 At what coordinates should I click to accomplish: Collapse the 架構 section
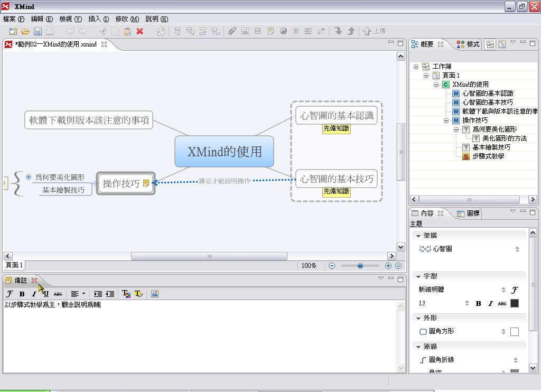click(418, 236)
